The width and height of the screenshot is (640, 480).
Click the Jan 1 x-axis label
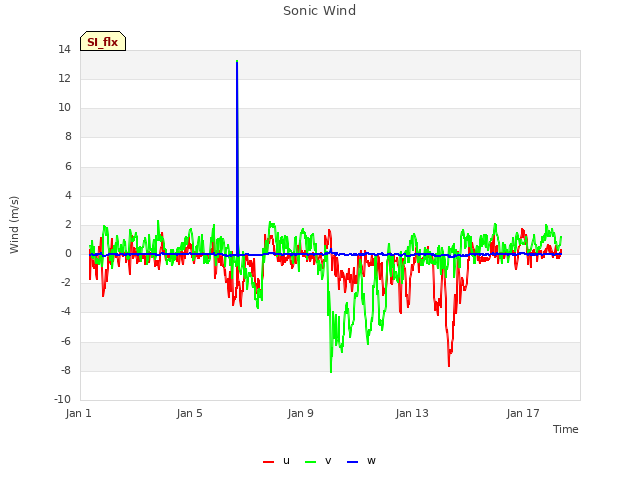[x=78, y=413]
